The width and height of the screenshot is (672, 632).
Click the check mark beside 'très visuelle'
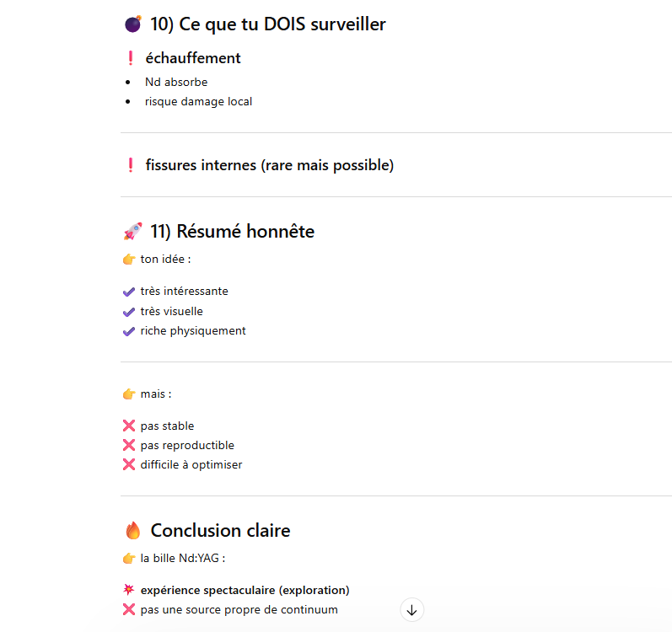(x=129, y=312)
